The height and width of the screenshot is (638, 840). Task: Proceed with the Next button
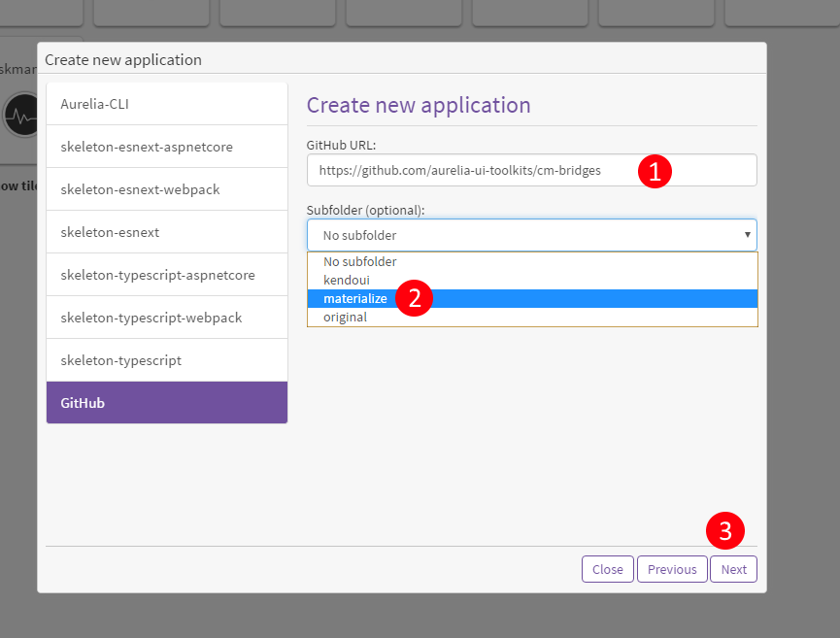tap(733, 569)
